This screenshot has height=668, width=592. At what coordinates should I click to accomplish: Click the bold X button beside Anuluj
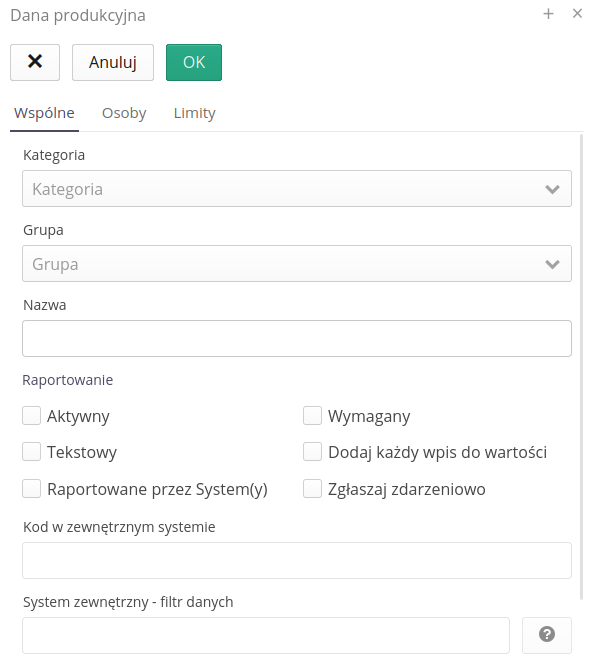click(x=35, y=62)
